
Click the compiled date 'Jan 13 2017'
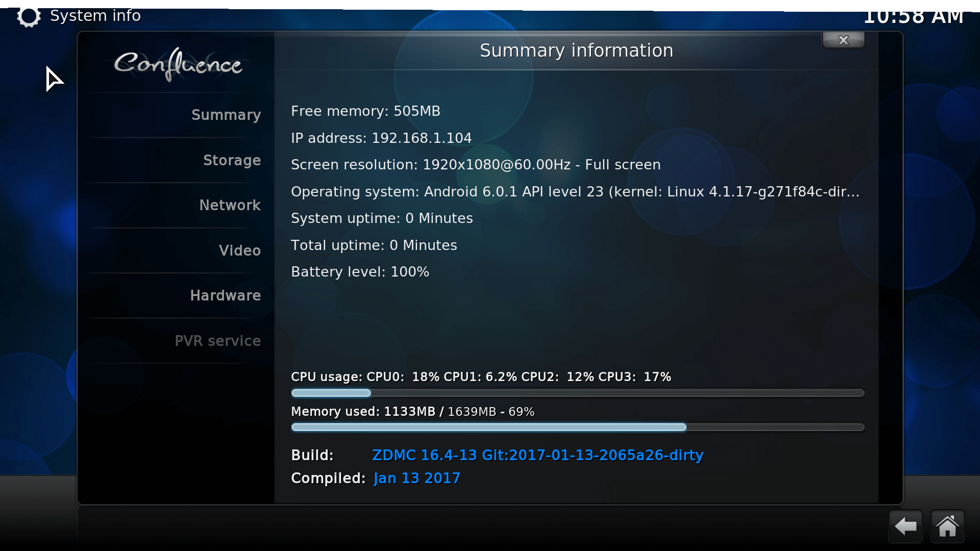[417, 478]
